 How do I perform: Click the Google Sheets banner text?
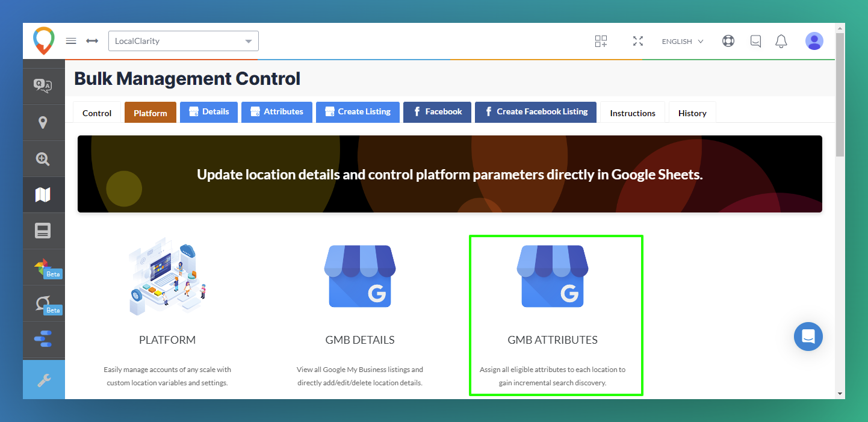point(450,175)
